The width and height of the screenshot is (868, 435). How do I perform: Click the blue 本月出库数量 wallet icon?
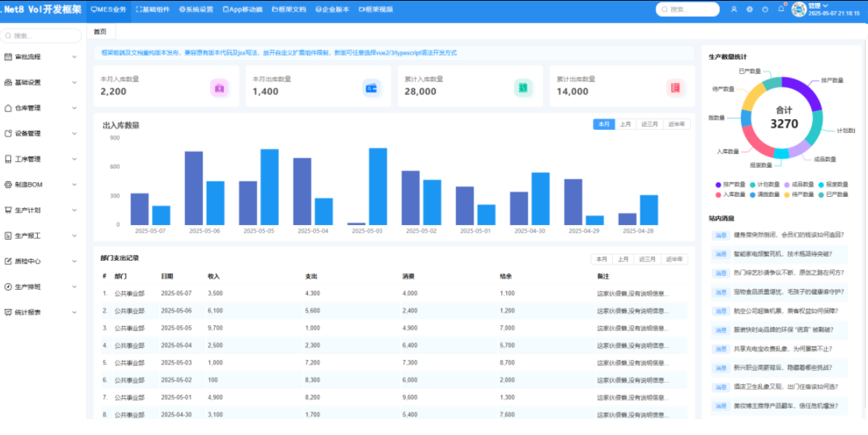coord(372,88)
